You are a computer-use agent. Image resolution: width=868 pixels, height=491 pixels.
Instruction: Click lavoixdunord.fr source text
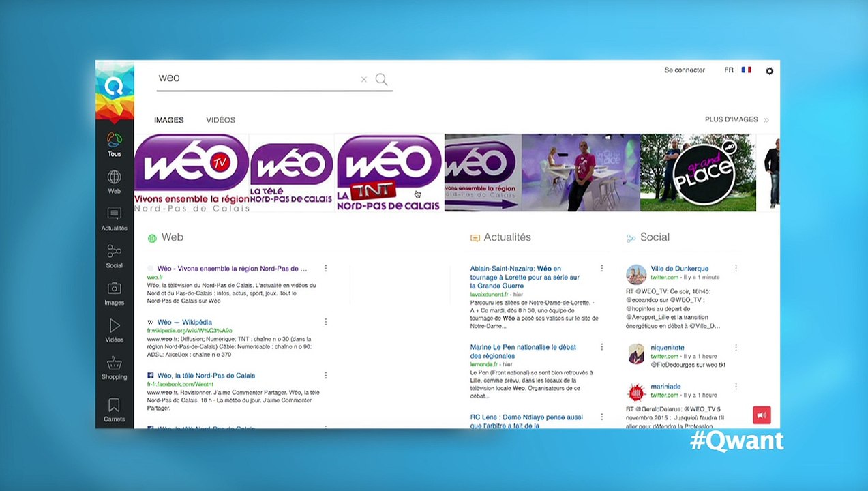coord(490,294)
